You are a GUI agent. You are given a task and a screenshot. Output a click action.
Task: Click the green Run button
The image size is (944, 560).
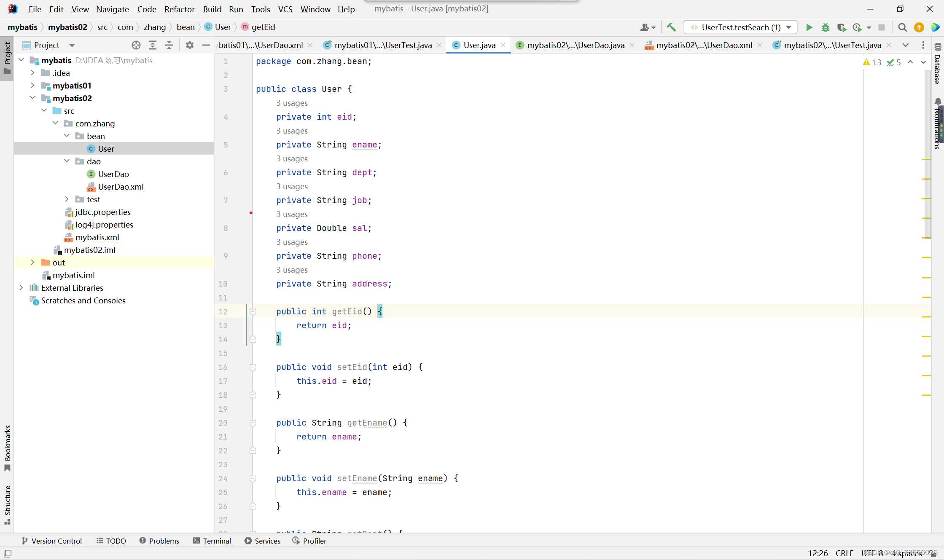pos(809,27)
